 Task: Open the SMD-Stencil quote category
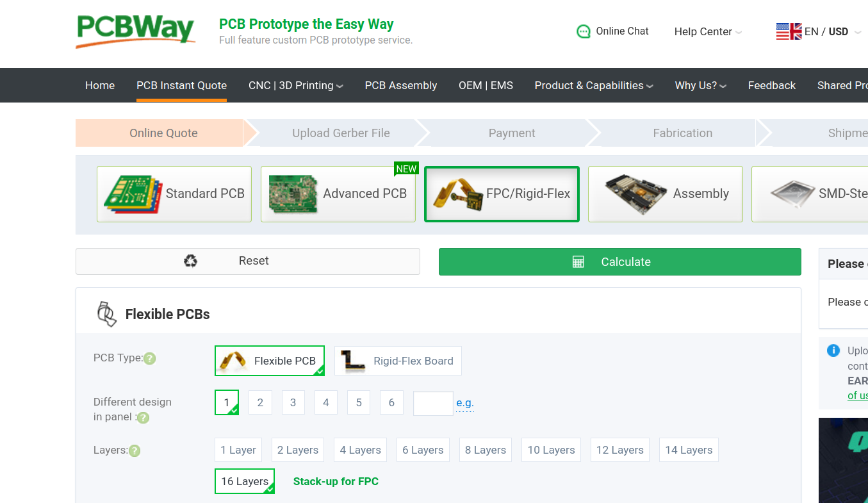tap(826, 194)
